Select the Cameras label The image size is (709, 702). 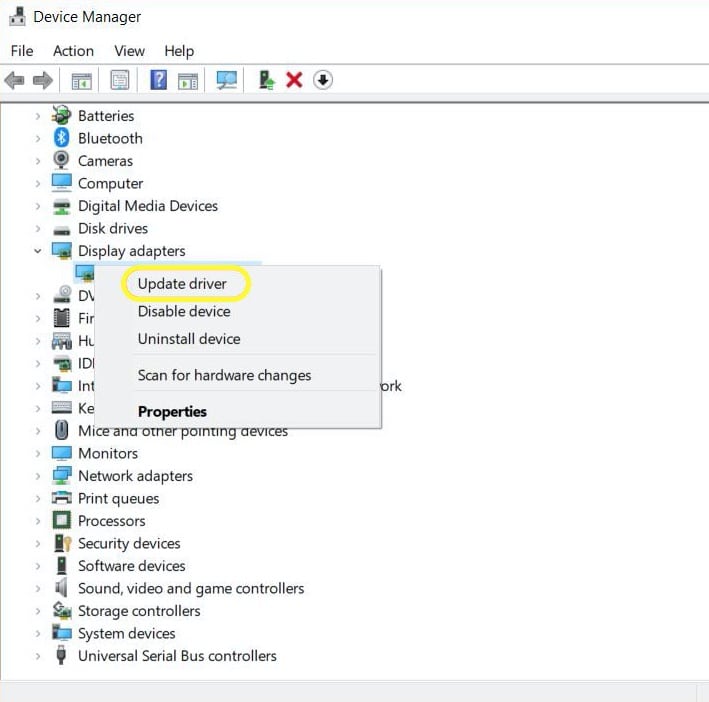coord(105,161)
